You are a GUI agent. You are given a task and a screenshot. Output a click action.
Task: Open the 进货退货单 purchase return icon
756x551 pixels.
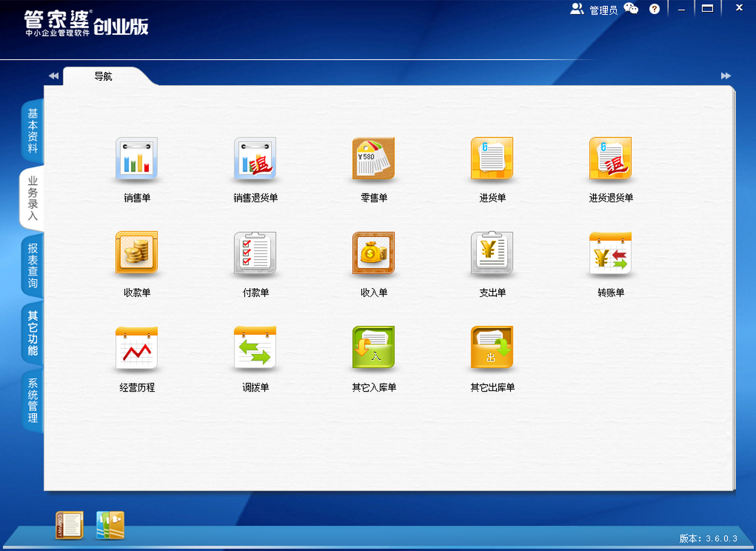point(610,159)
